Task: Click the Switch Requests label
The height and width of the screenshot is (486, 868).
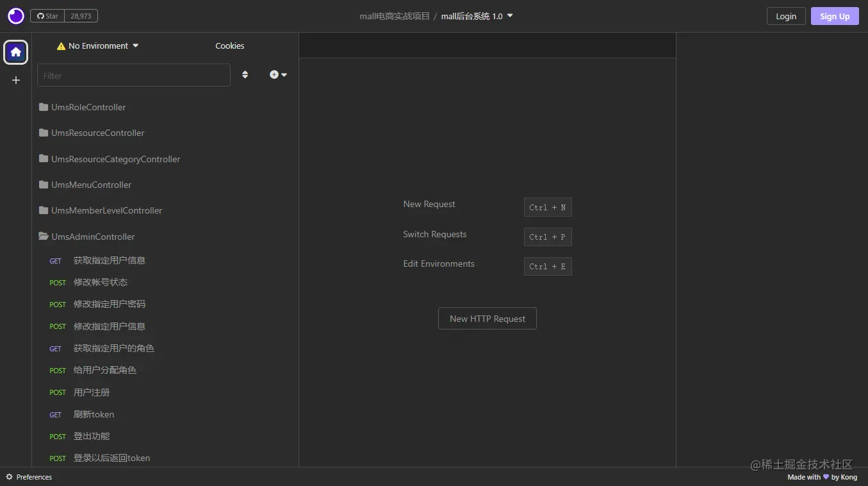Action: pos(435,234)
